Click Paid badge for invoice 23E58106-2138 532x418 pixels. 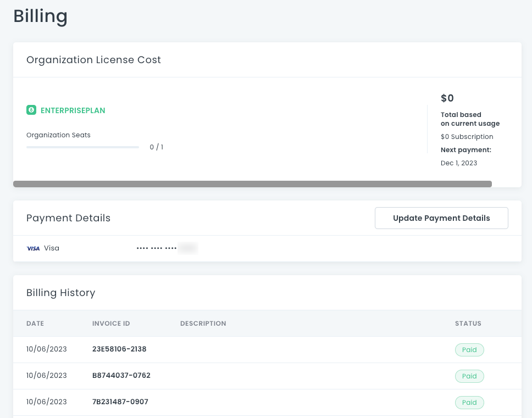pyautogui.click(x=469, y=350)
